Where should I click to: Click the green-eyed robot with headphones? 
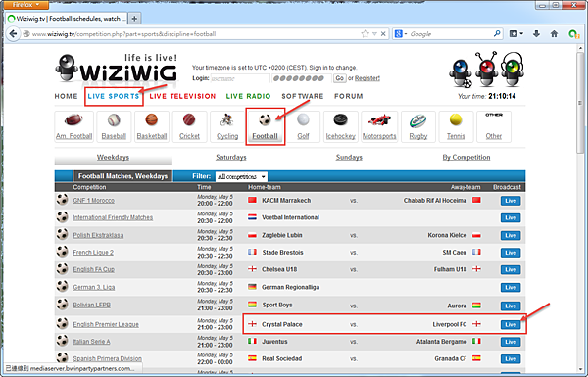(x=513, y=70)
